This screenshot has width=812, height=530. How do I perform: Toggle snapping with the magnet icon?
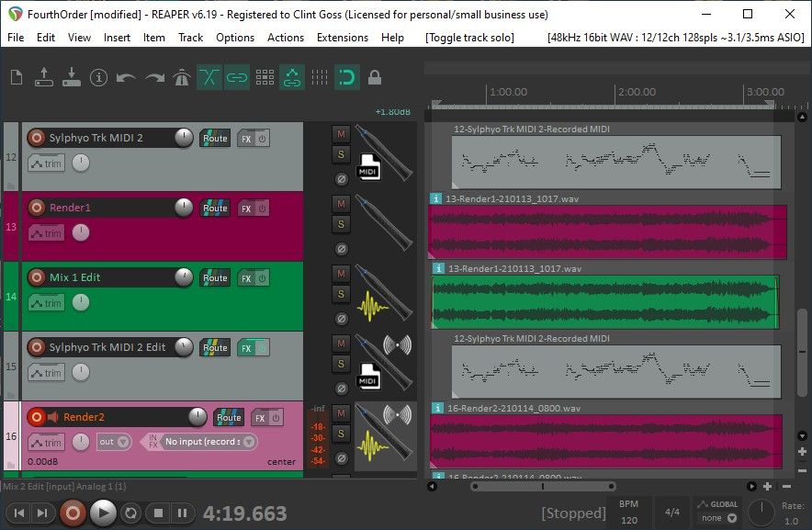tap(348, 77)
